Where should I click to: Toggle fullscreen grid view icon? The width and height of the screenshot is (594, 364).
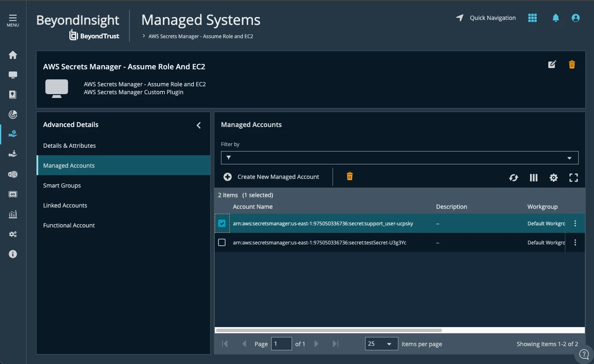[574, 178]
